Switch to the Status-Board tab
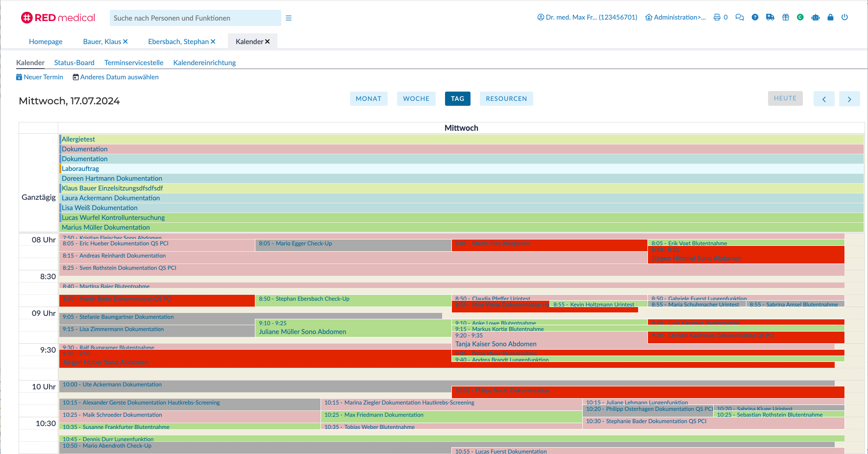Viewport: 868px width, 454px height. tap(74, 63)
